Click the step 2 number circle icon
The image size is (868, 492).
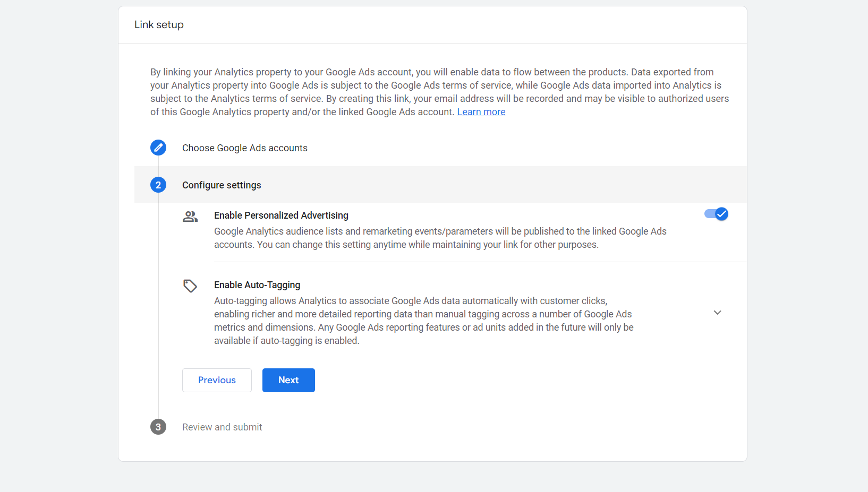click(x=158, y=185)
